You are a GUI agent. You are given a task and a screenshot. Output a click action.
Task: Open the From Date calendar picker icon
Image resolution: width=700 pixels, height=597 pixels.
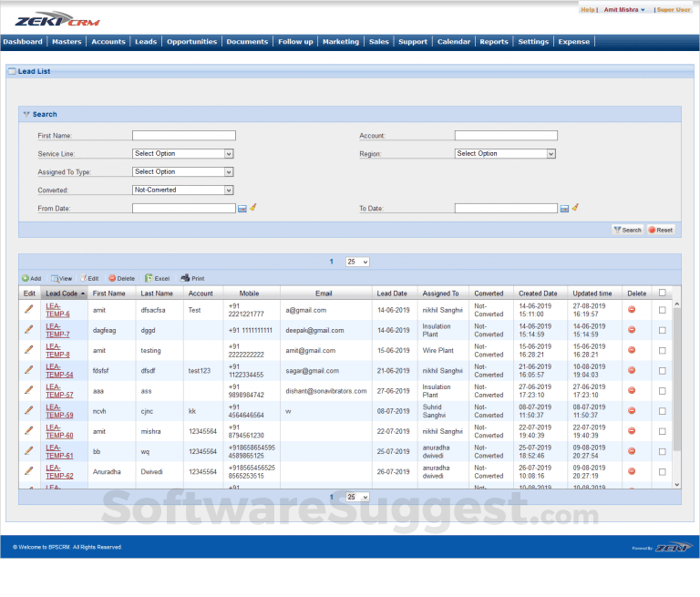(x=242, y=209)
